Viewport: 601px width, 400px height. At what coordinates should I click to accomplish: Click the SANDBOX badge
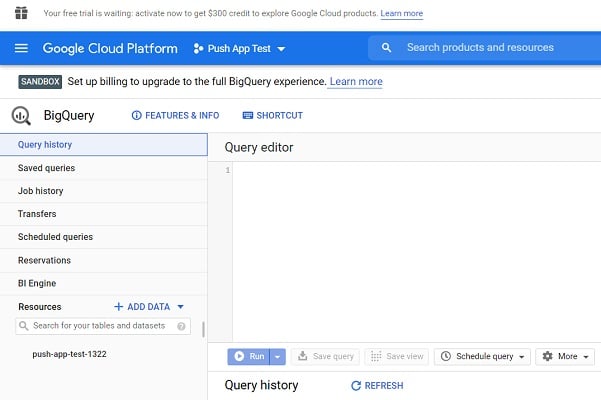point(40,82)
